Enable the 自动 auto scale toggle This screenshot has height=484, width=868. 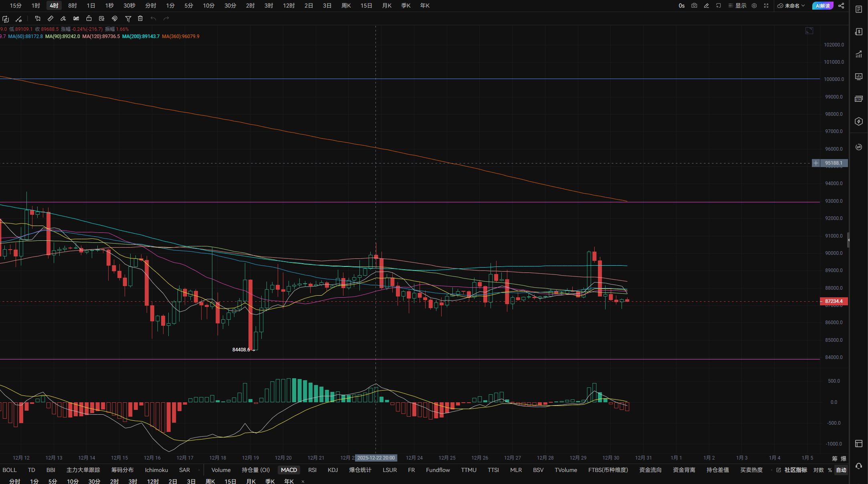tap(841, 470)
